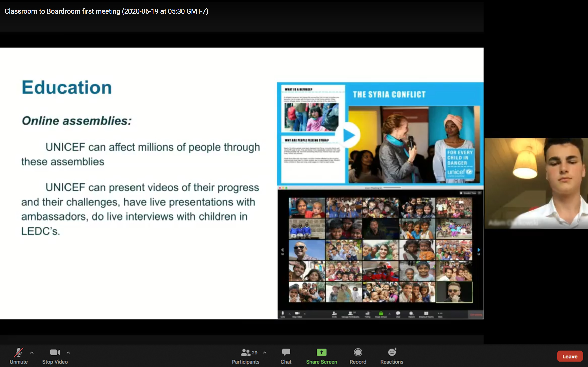Open the Reactions menu
Image resolution: width=588 pixels, height=367 pixels.
[392, 356]
